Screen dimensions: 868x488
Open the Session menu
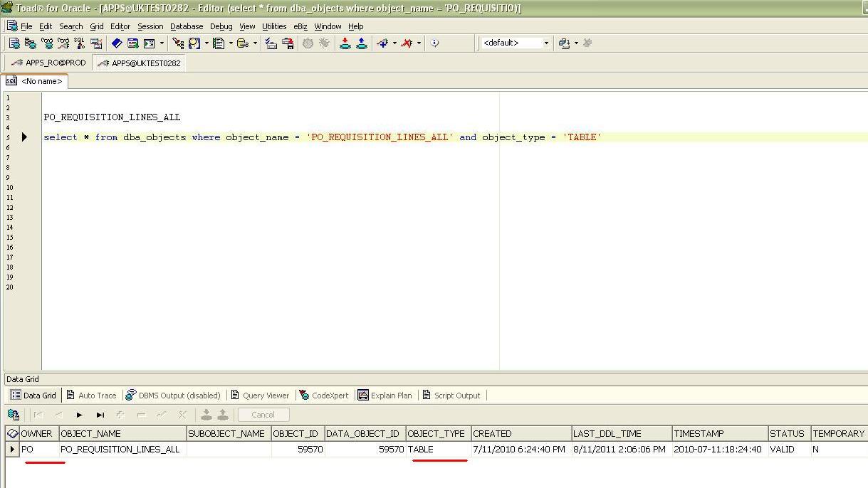coord(150,26)
